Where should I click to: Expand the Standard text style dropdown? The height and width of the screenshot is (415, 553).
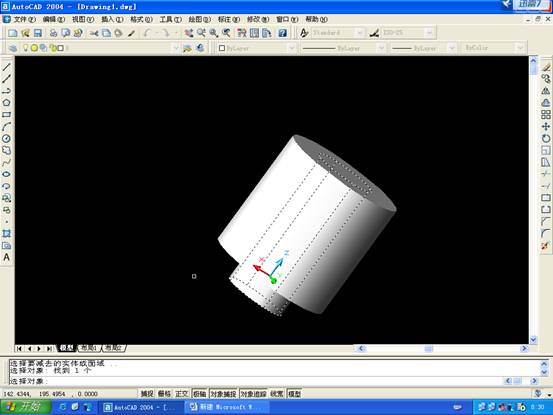point(359,33)
